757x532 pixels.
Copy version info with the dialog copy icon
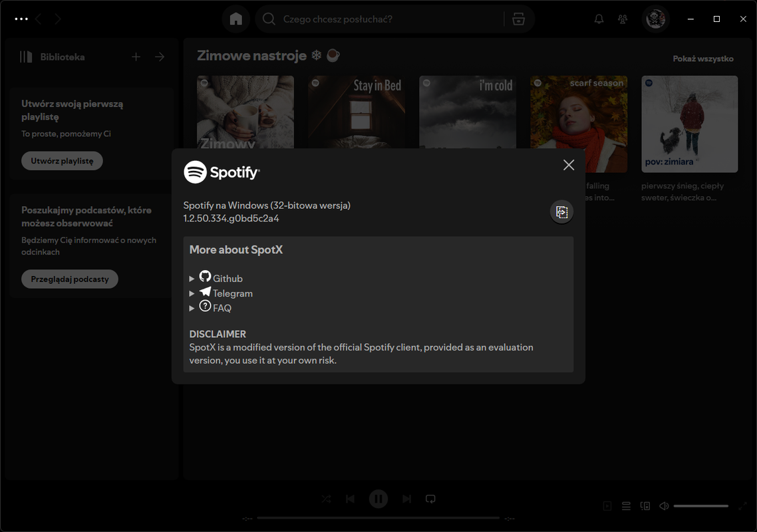(x=561, y=211)
